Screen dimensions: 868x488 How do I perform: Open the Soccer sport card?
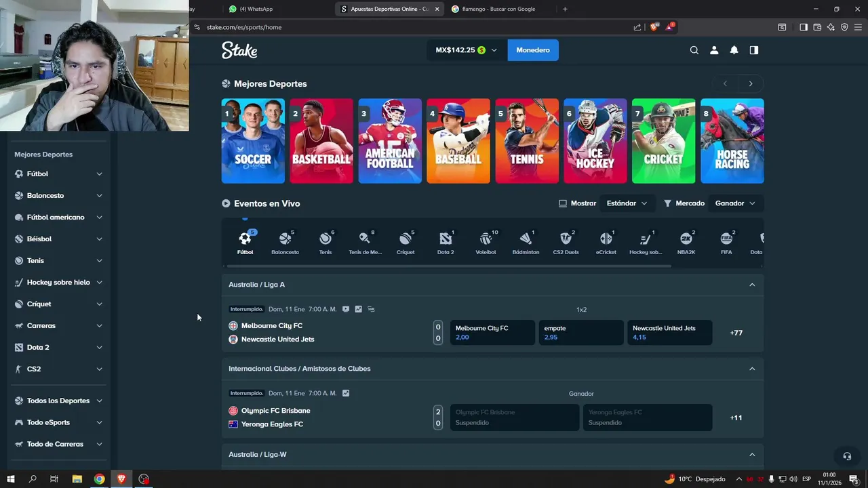tap(253, 141)
